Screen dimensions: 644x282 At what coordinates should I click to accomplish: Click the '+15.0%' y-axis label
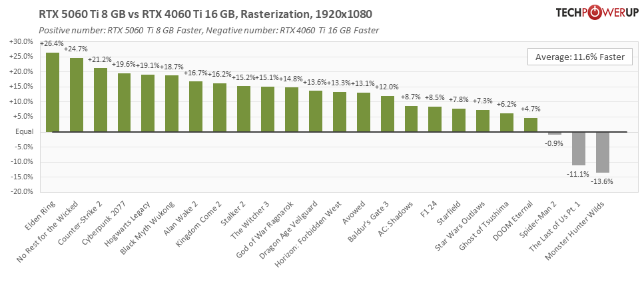tap(21, 87)
